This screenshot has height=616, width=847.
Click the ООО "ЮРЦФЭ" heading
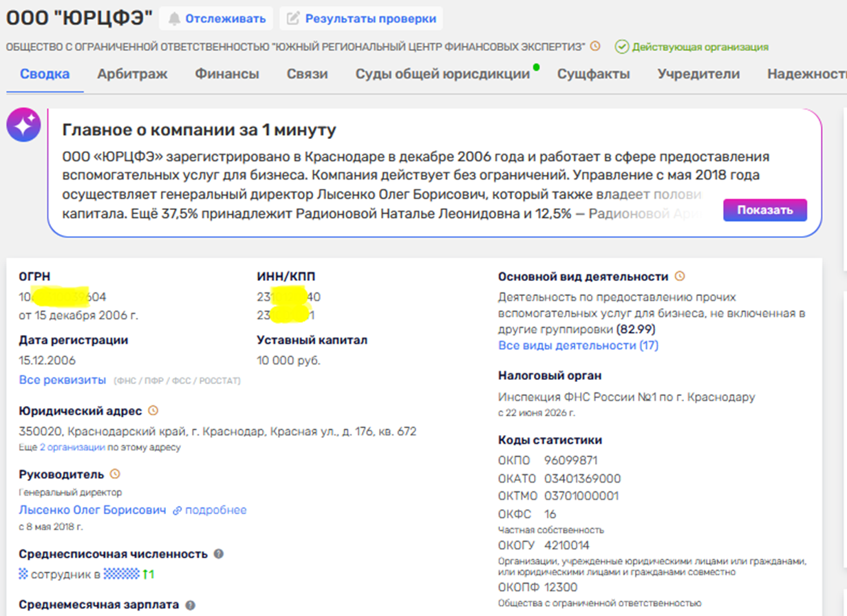[80, 19]
